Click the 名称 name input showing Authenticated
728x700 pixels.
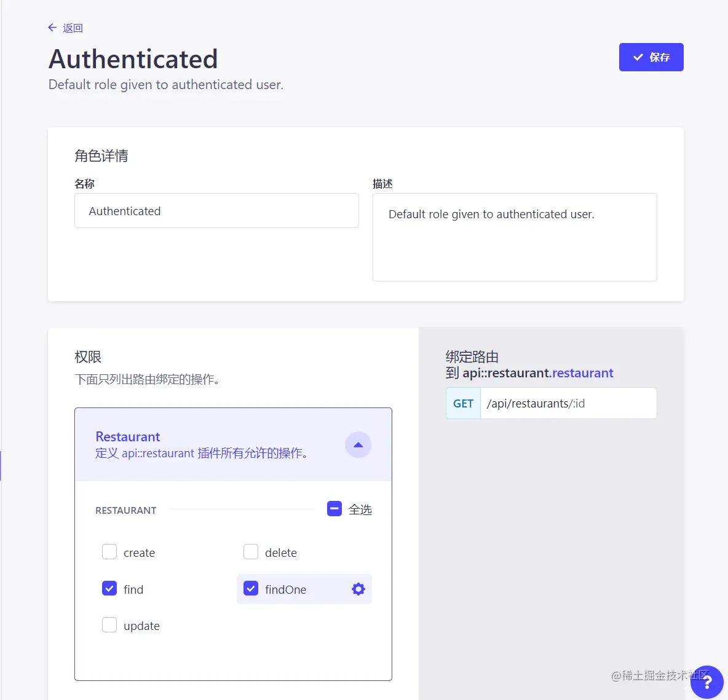click(x=216, y=211)
